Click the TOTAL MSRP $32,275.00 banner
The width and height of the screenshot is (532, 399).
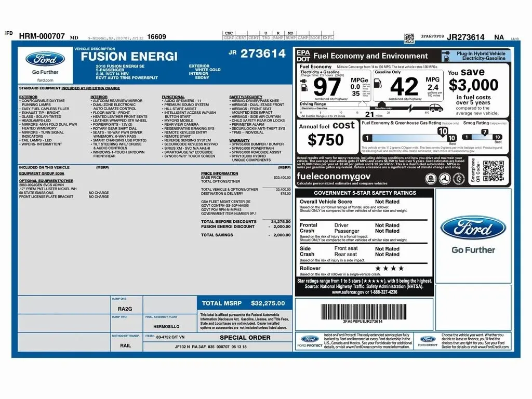point(244,303)
